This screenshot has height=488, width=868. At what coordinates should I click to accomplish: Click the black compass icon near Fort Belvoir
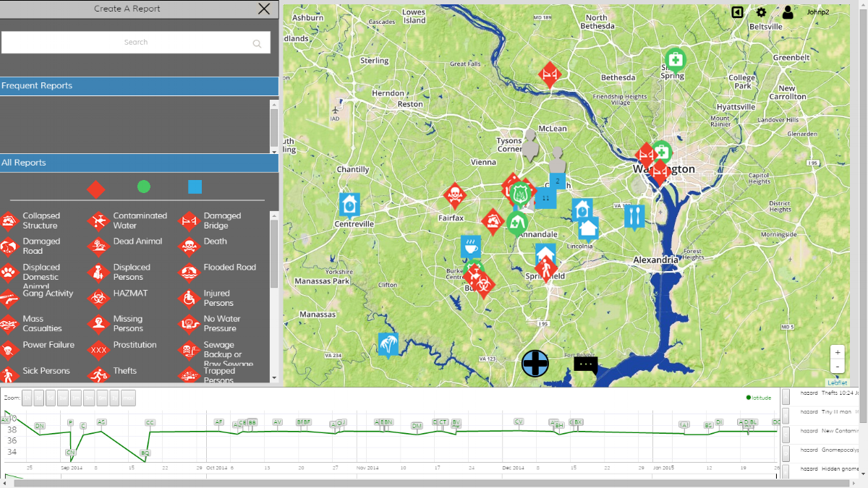point(535,364)
